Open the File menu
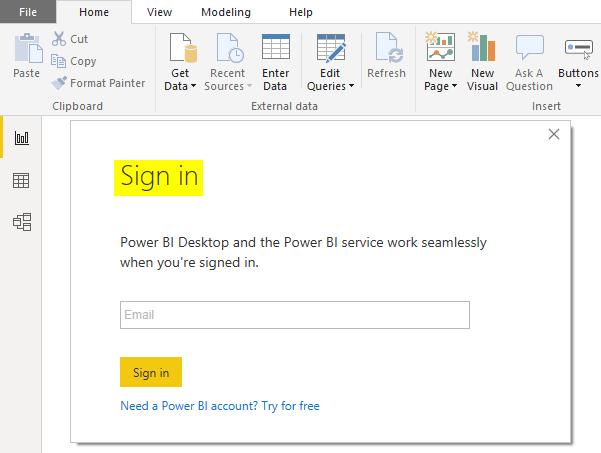The image size is (601, 453). [28, 12]
